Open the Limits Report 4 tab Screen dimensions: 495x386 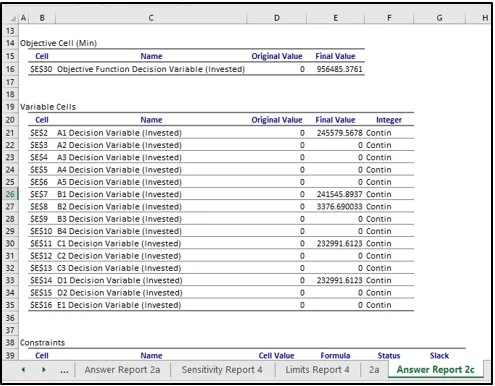tap(317, 370)
